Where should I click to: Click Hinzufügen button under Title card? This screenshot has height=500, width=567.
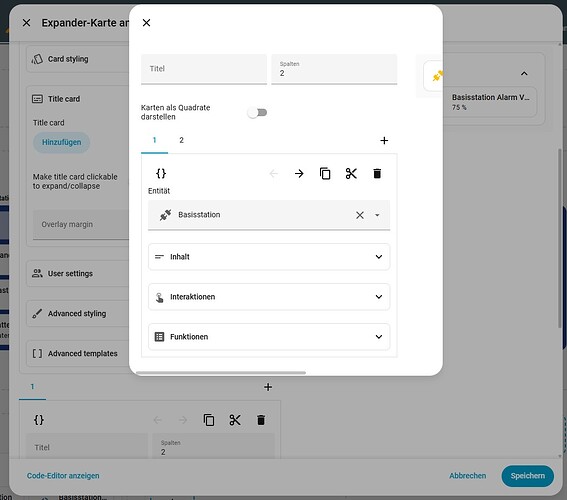pyautogui.click(x=61, y=142)
